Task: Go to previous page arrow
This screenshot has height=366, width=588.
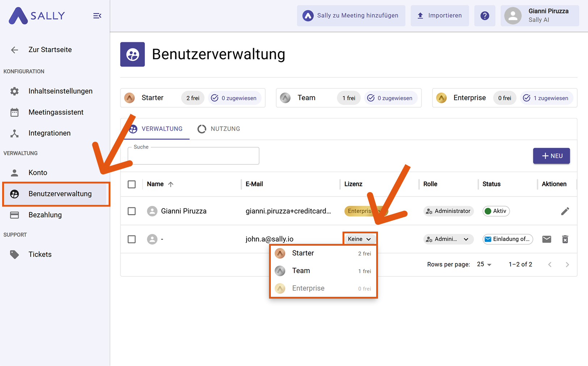Action: [550, 265]
